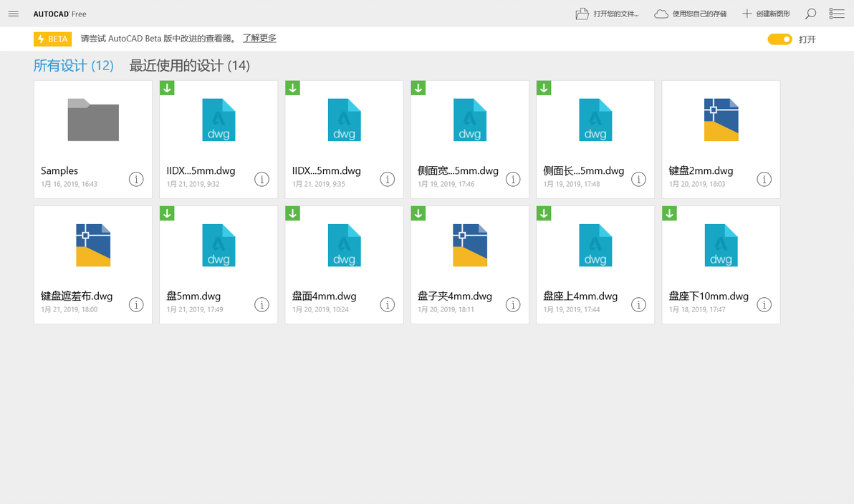Click download badge on IIDX 9:35 card
Image resolution: width=854 pixels, height=504 pixels.
coord(293,87)
